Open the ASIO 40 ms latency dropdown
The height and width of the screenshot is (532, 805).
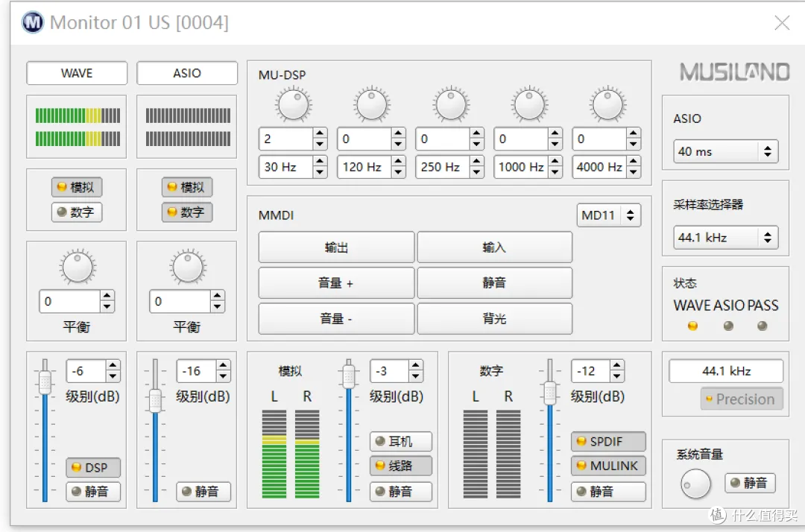coord(725,151)
